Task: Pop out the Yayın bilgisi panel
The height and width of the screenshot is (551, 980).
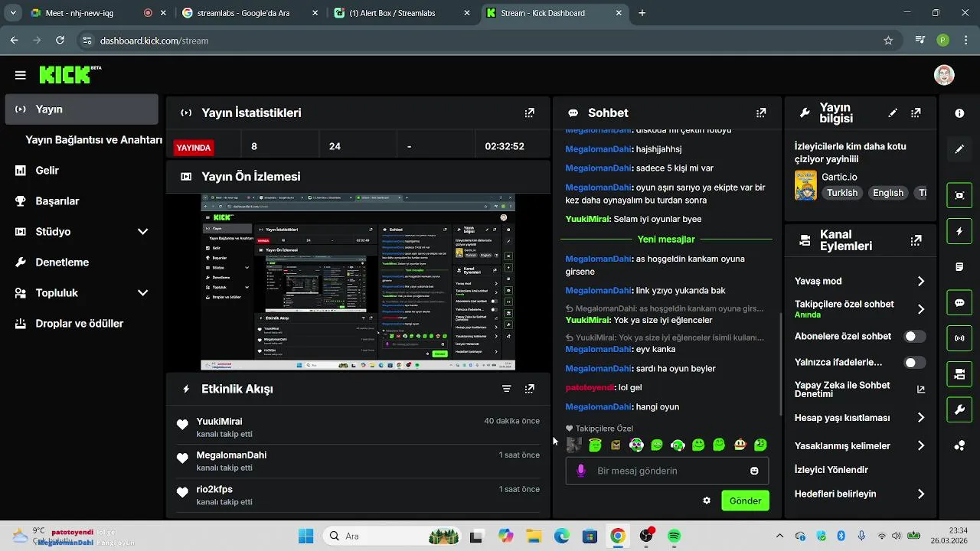Action: coord(916,112)
